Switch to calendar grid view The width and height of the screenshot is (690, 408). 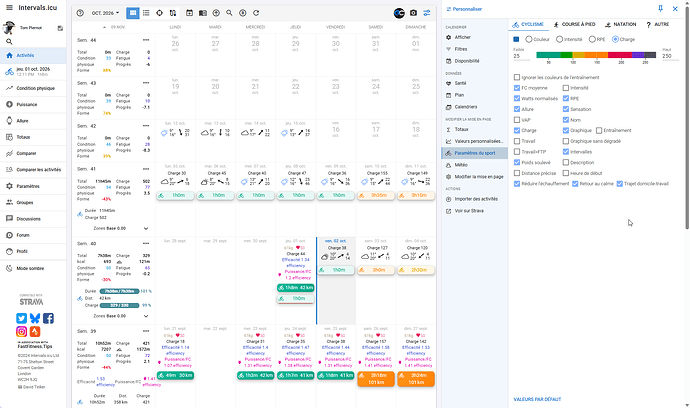(x=132, y=13)
